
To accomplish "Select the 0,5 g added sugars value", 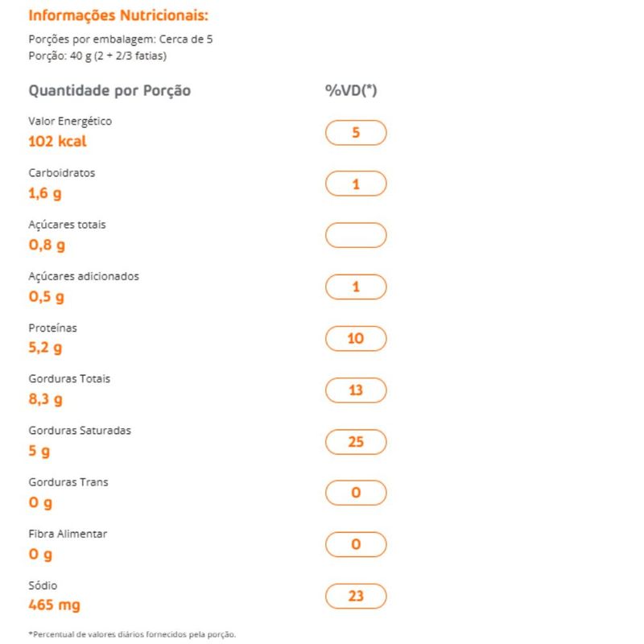I will [46, 296].
